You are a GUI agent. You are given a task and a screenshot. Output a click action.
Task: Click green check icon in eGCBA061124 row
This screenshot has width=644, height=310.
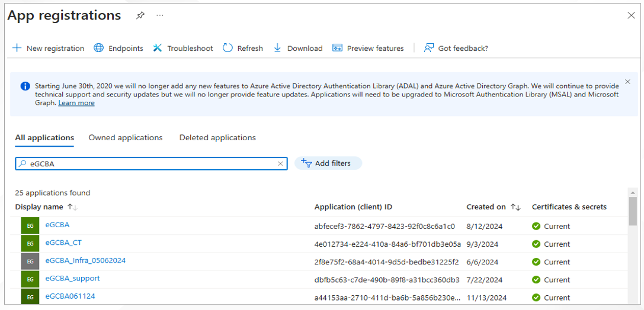(x=536, y=298)
